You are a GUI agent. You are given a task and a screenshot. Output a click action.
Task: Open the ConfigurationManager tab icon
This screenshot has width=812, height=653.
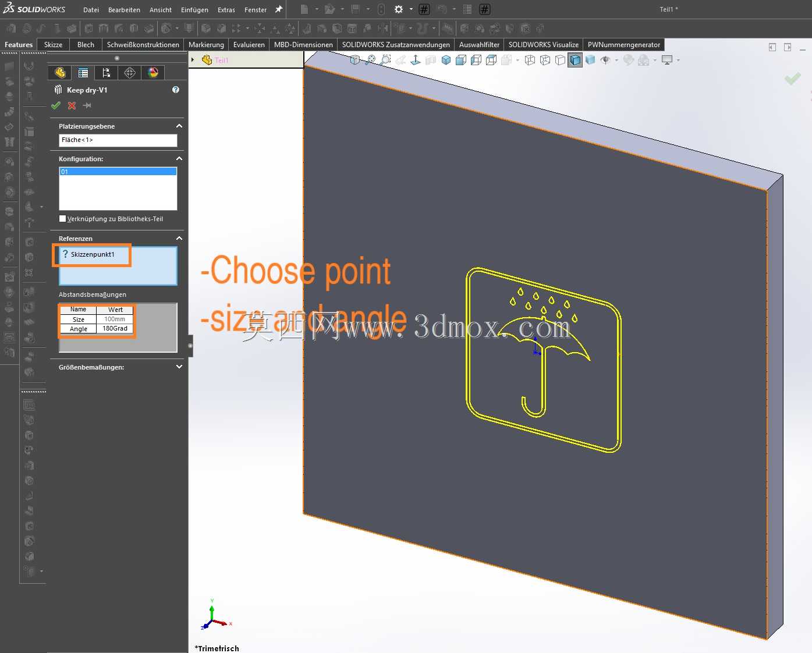[x=106, y=72]
